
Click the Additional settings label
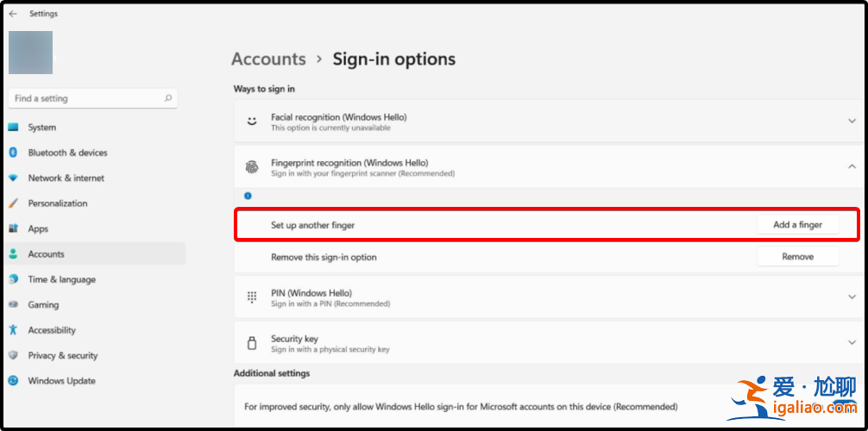click(x=272, y=373)
